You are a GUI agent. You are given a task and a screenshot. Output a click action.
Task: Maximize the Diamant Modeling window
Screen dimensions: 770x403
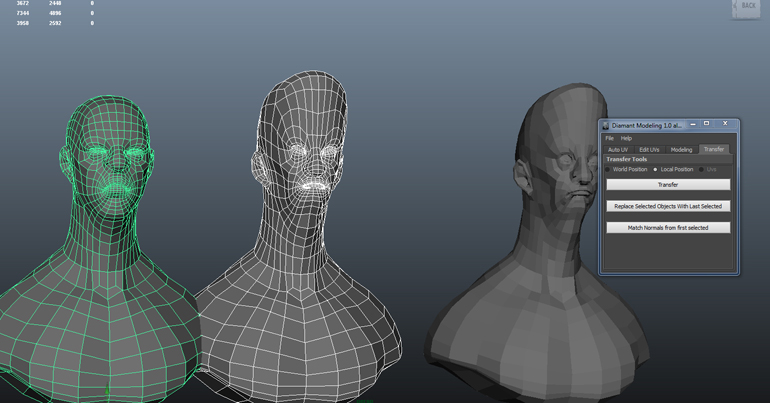click(x=706, y=124)
